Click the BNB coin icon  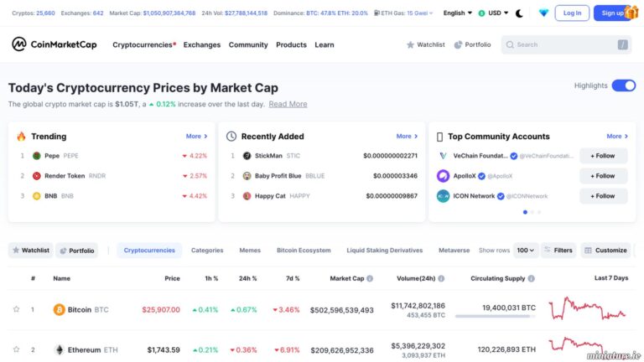coord(37,196)
